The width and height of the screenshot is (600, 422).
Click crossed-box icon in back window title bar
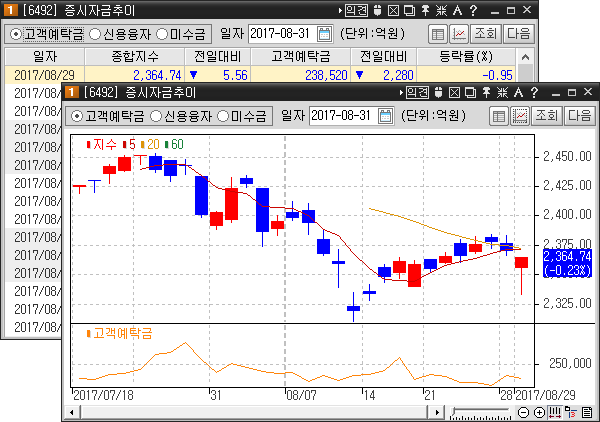[393, 10]
